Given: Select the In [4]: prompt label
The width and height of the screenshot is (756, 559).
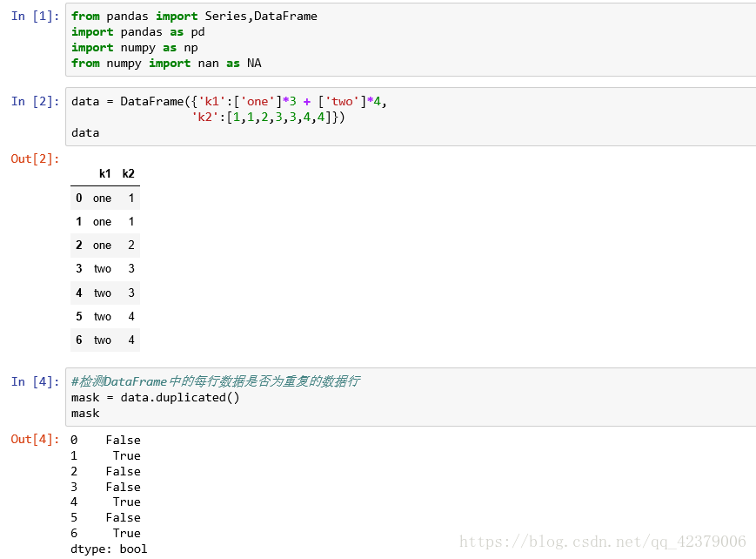Looking at the screenshot, I should 35,382.
